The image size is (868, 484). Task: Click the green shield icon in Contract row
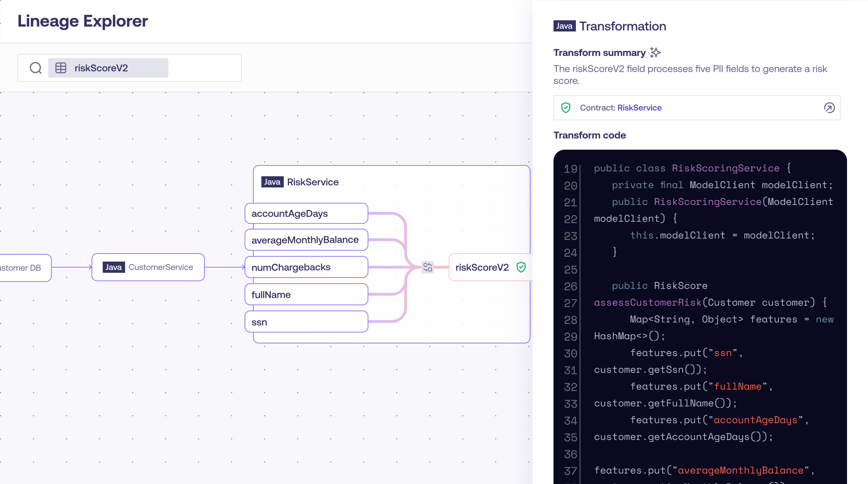click(566, 108)
